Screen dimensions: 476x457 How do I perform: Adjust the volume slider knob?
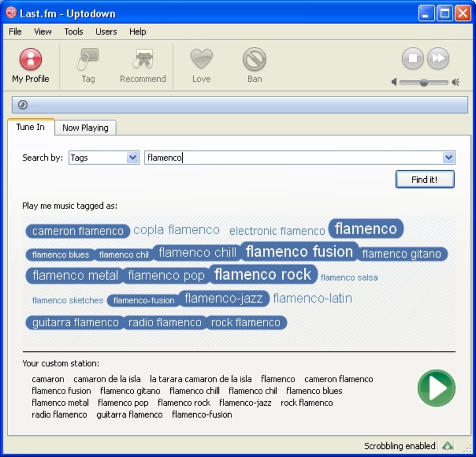click(424, 82)
